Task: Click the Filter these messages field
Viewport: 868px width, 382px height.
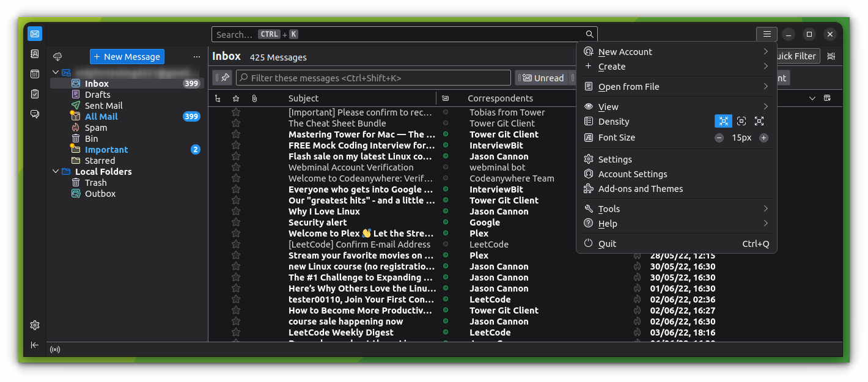Action: pyautogui.click(x=373, y=78)
